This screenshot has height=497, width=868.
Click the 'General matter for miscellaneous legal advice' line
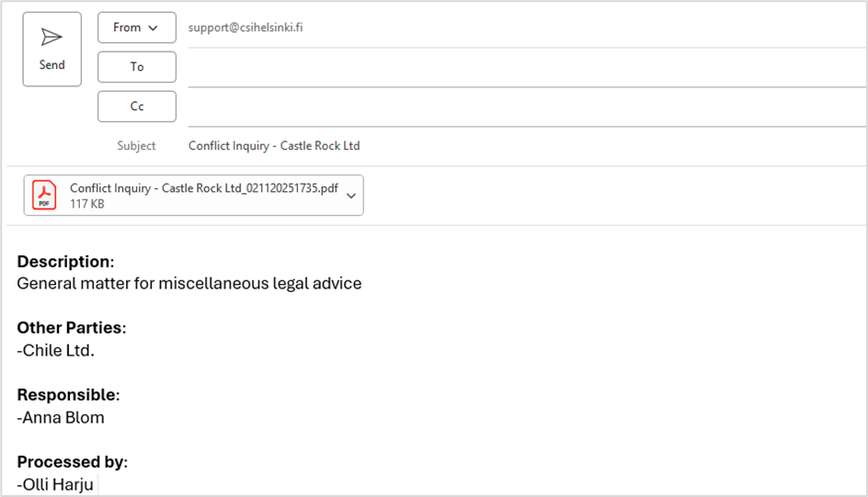click(x=188, y=284)
